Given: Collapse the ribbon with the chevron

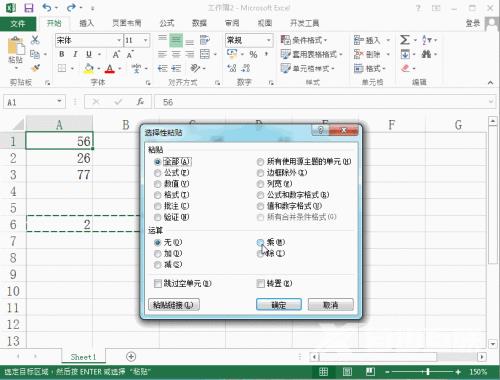Looking at the screenshot, I should [490, 82].
